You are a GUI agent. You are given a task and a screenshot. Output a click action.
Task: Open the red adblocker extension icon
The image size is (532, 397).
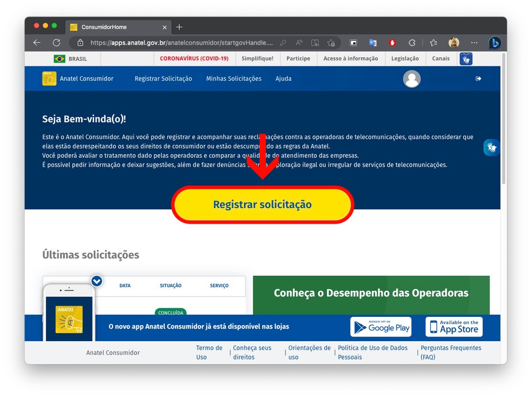click(392, 43)
